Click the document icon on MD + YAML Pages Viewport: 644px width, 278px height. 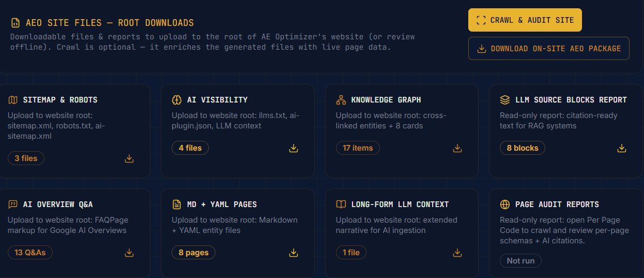point(177,204)
